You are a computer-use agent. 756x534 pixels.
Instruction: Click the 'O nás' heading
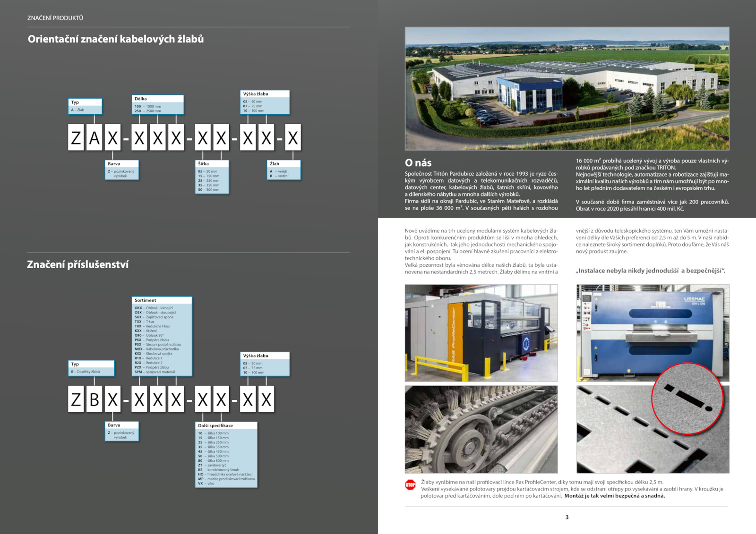click(x=418, y=163)
